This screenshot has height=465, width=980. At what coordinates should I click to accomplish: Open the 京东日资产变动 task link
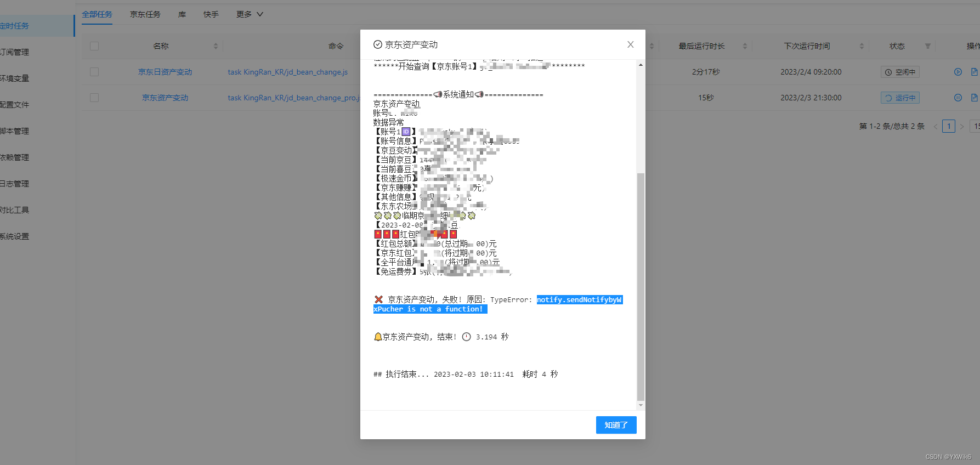pyautogui.click(x=165, y=72)
